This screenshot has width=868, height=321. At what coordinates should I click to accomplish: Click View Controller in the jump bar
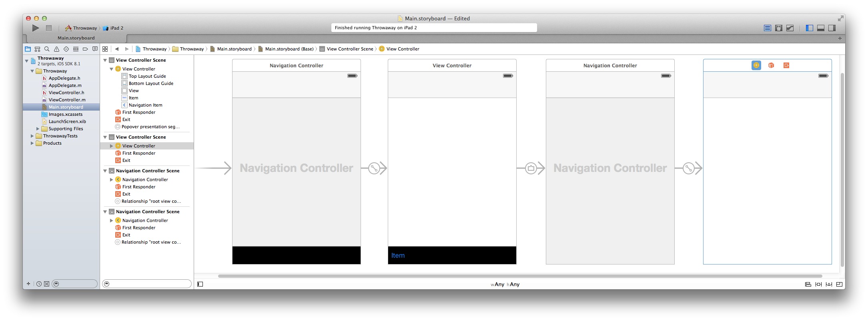399,49
